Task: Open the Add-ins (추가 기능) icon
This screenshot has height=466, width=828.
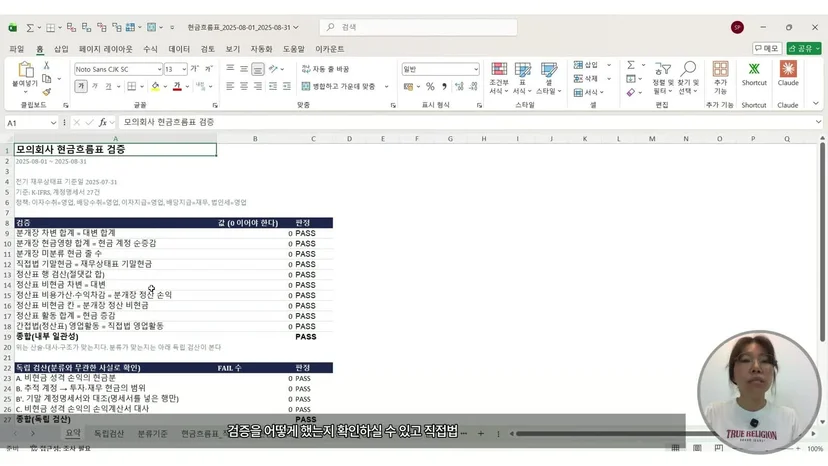Action: pyautogui.click(x=720, y=69)
